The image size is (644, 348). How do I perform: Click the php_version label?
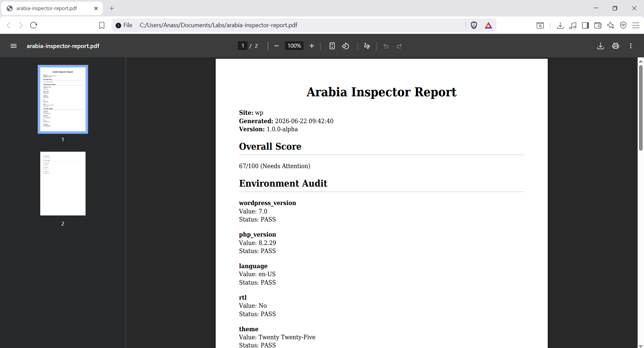click(257, 235)
